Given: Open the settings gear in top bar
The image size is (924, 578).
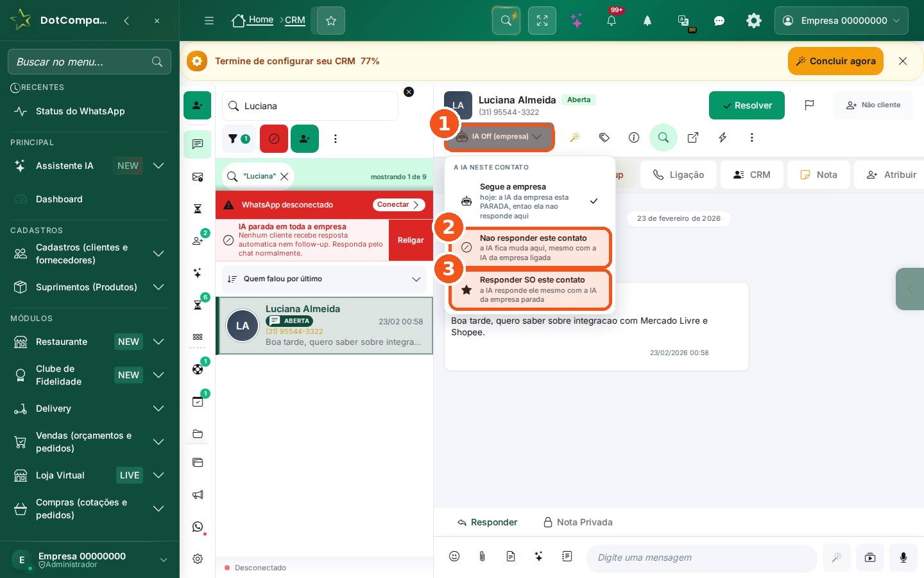Looking at the screenshot, I should click(x=754, y=21).
